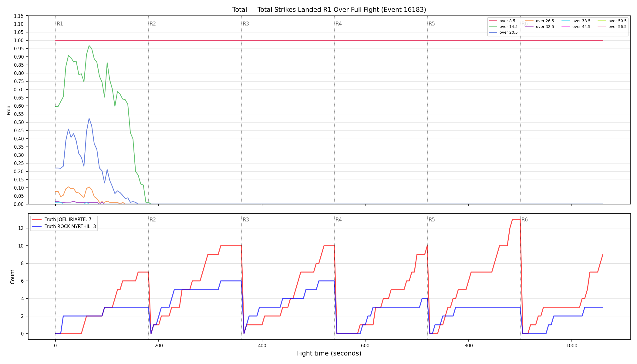Viewport: 637px width, 364px height.
Task: Click the 0.25 tick on the Prob axis
Action: (x=19, y=163)
